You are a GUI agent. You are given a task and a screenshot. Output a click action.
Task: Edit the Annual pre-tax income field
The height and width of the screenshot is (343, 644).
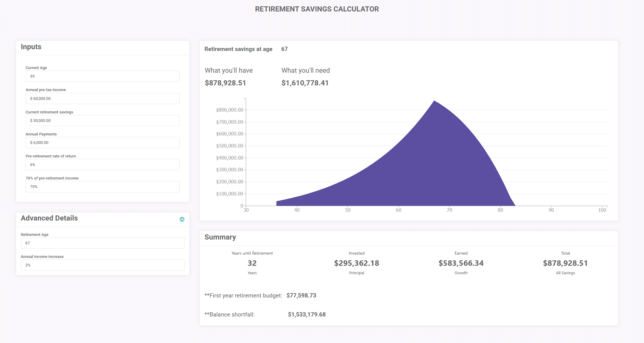point(102,99)
